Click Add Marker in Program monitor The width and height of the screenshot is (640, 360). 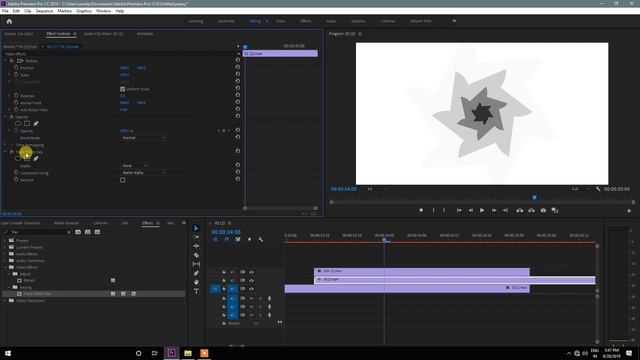point(421,210)
